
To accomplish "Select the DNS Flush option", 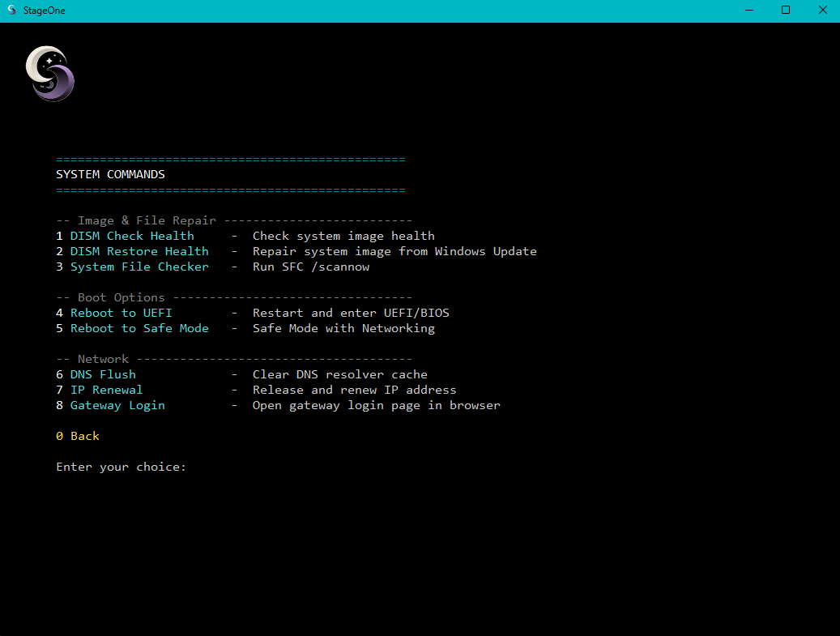I will point(103,374).
